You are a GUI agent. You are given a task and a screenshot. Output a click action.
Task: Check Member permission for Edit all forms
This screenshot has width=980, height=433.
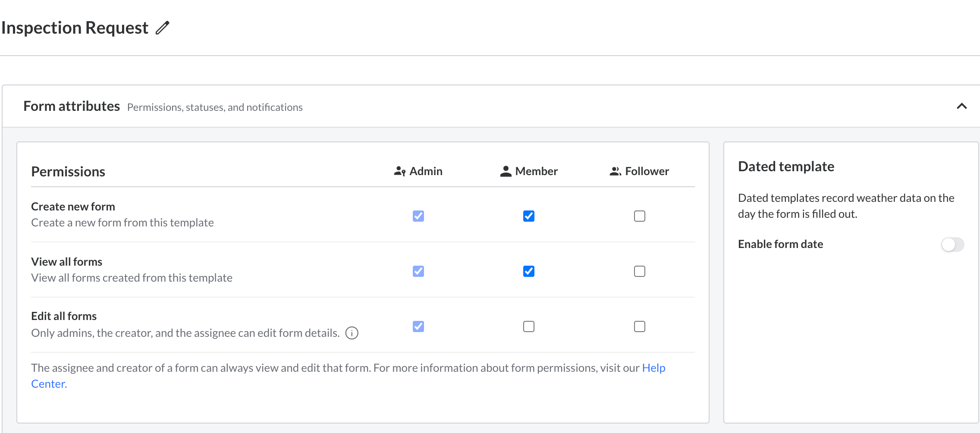(528, 326)
